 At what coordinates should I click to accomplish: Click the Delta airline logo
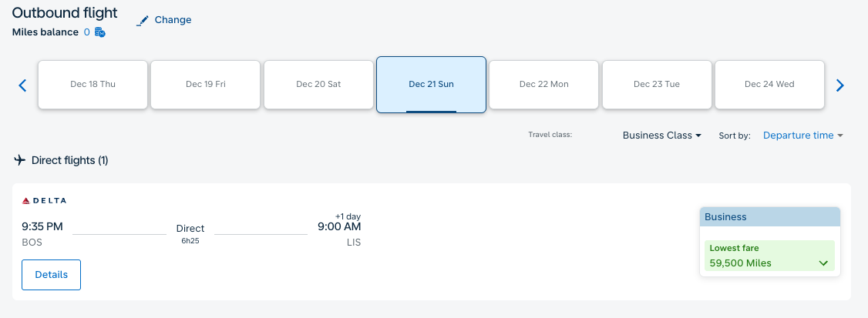(44, 201)
